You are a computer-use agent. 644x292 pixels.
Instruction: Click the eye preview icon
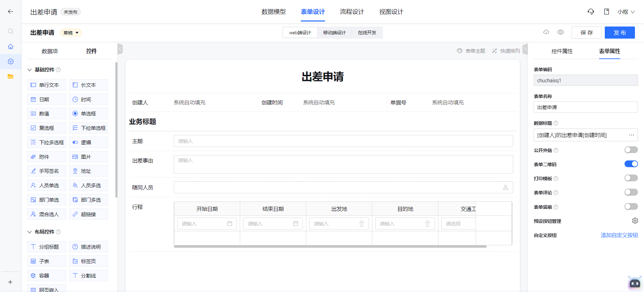point(560,32)
